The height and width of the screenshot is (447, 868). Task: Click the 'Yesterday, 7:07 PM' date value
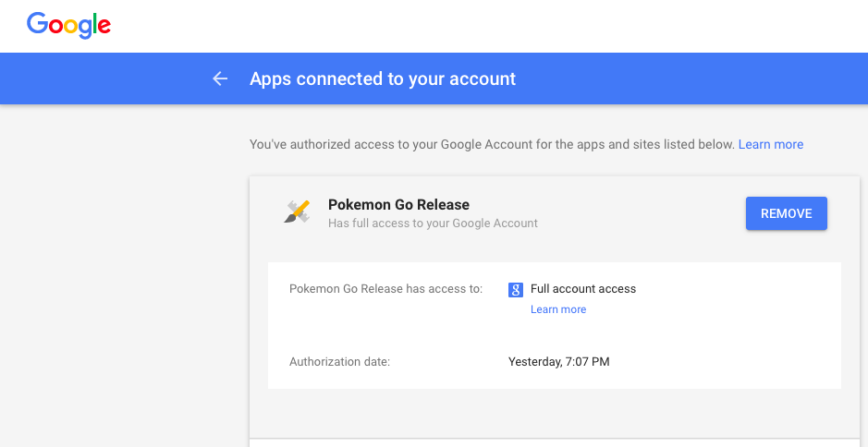(558, 362)
